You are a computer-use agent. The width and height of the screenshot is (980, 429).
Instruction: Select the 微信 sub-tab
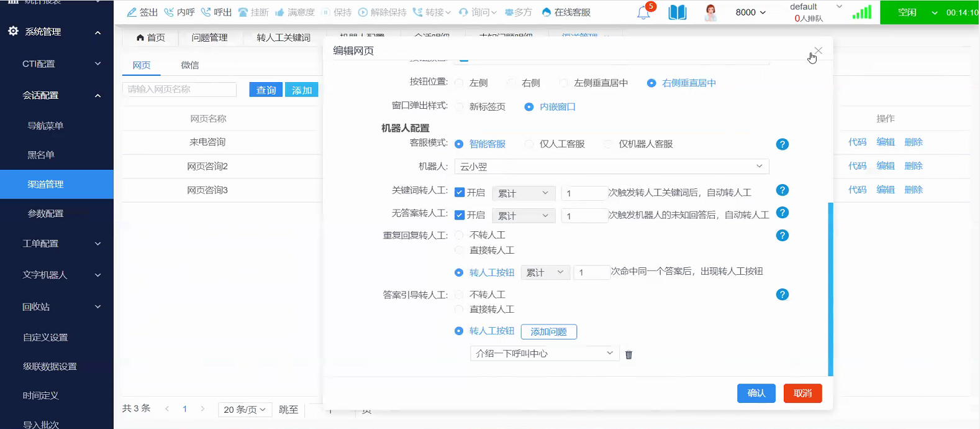point(190,65)
